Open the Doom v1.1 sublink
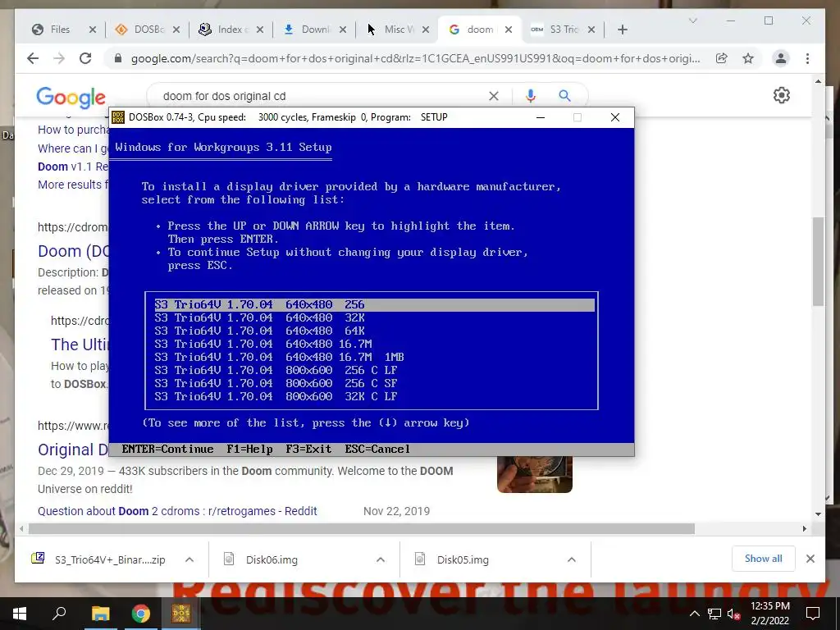The image size is (840, 630). [x=73, y=167]
